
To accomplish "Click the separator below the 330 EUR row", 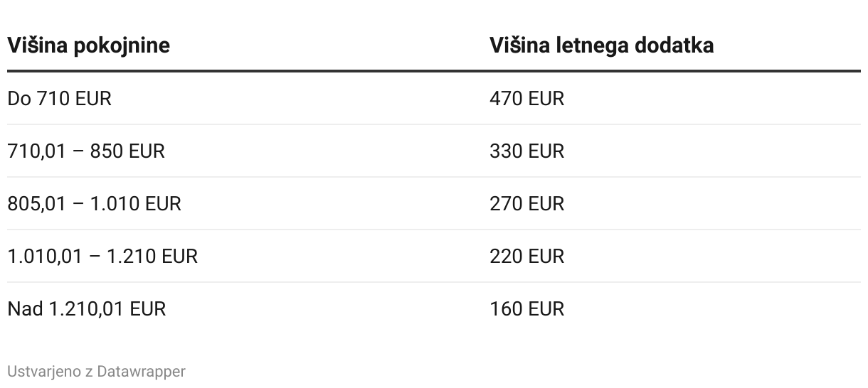I will 434,177.
